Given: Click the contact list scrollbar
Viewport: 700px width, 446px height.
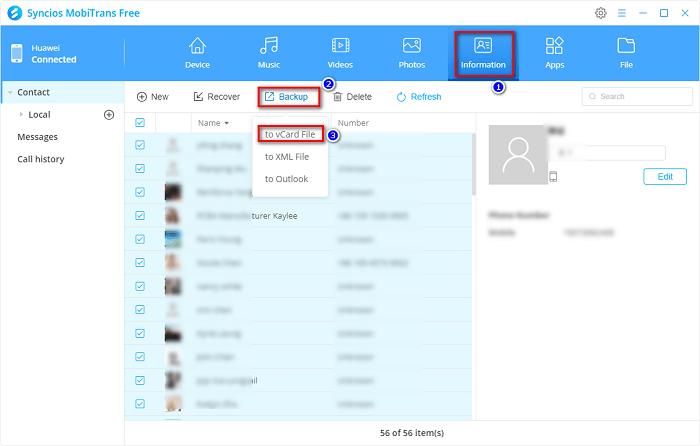Looking at the screenshot, I should tap(474, 164).
